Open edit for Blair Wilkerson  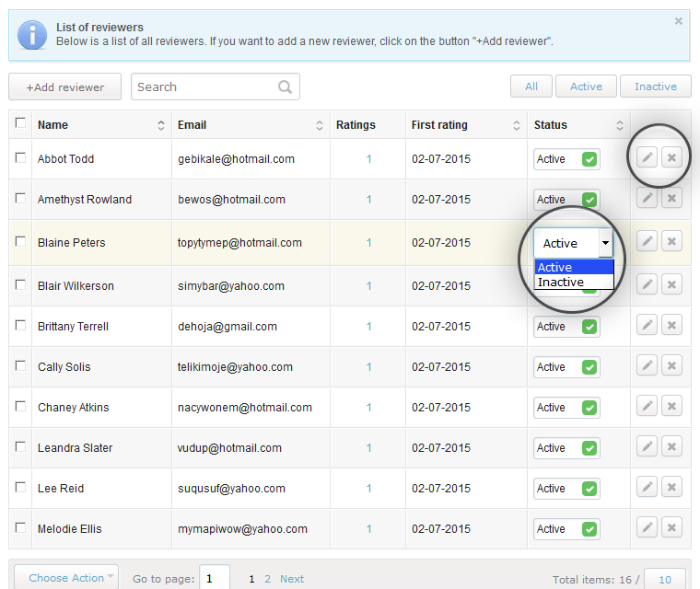[x=647, y=284]
